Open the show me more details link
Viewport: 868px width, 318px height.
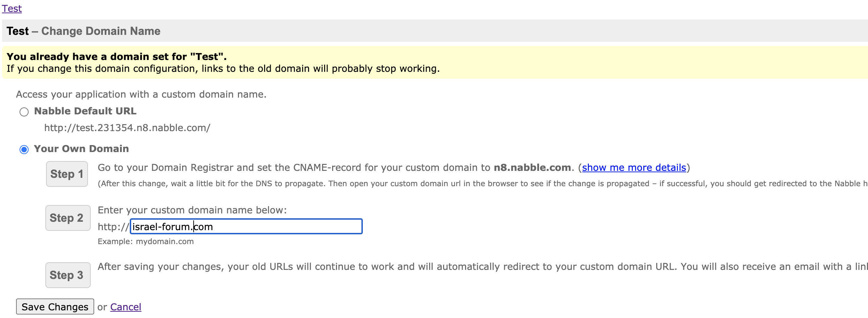(x=634, y=168)
